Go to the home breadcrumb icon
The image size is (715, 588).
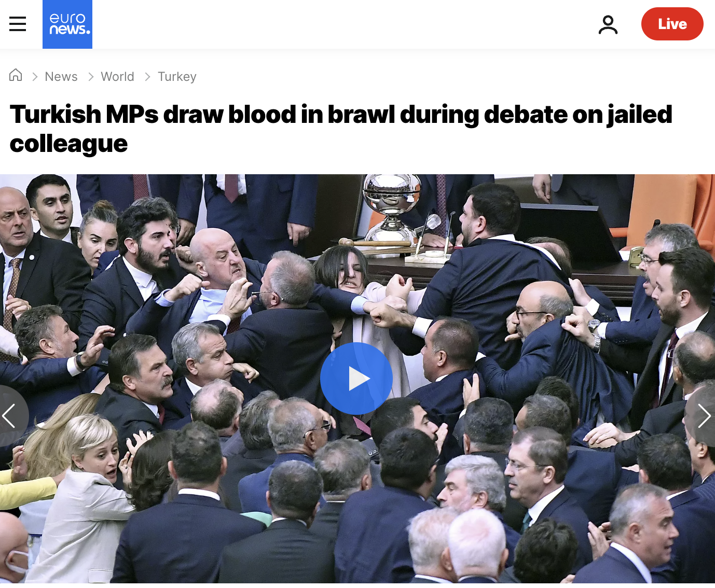[16, 76]
